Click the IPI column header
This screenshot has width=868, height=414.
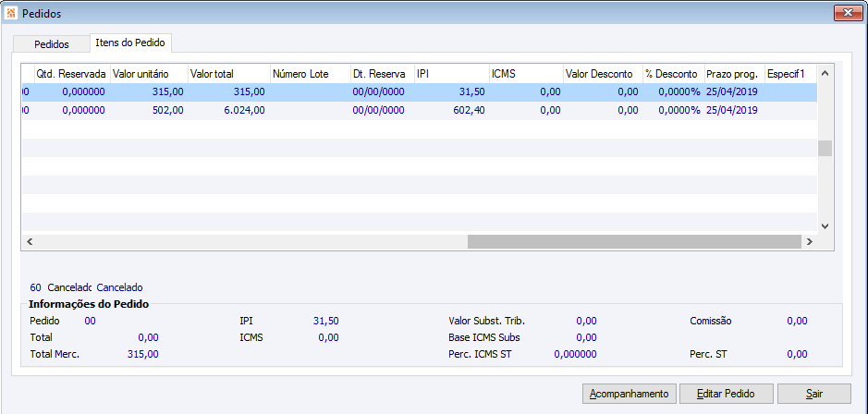click(x=452, y=74)
